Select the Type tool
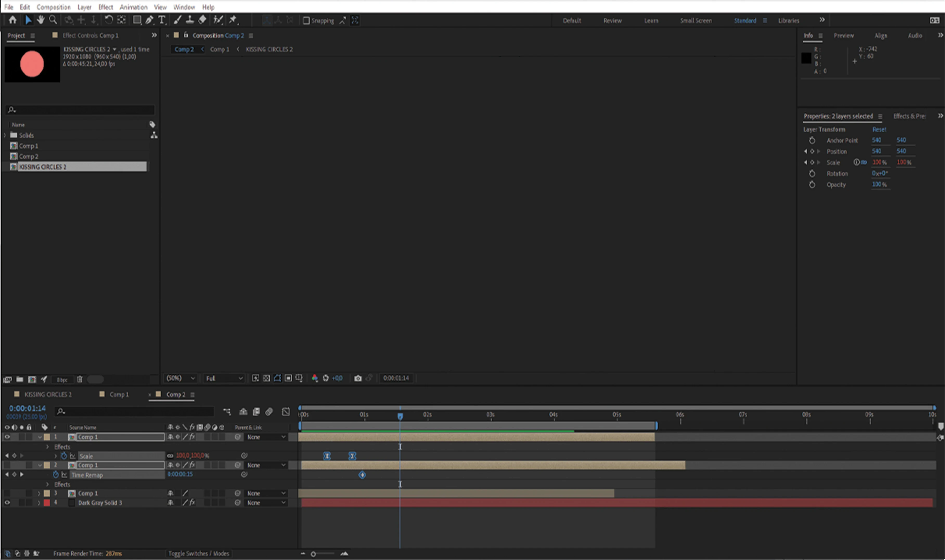 click(162, 20)
